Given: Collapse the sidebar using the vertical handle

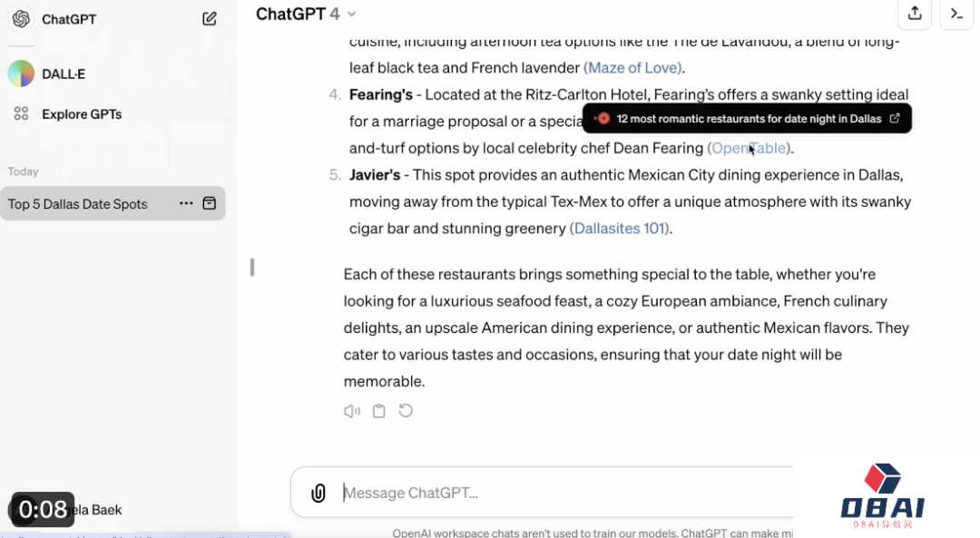Looking at the screenshot, I should [252, 268].
